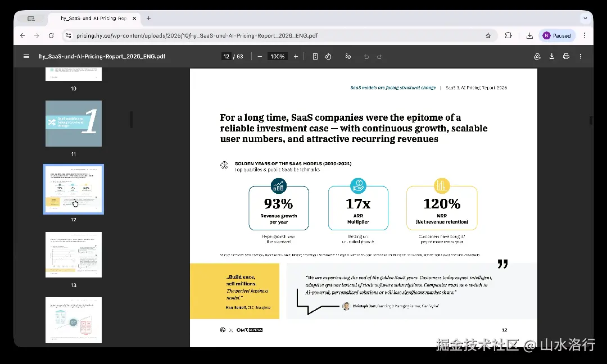The width and height of the screenshot is (607, 364).
Task: Click the bar chart icon above 120%
Action: 441,186
